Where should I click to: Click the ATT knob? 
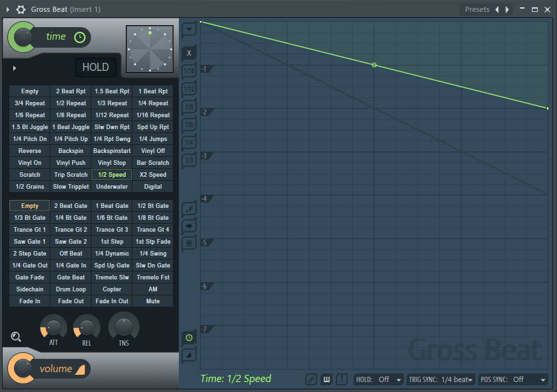click(x=54, y=327)
